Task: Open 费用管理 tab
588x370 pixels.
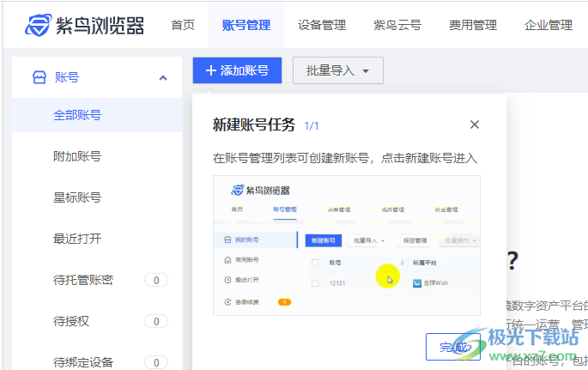Action: [473, 25]
